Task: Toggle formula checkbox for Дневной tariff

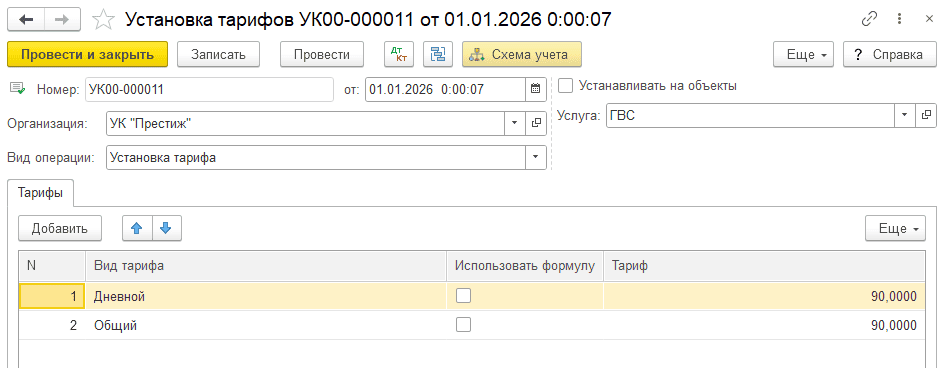Action: tap(464, 296)
